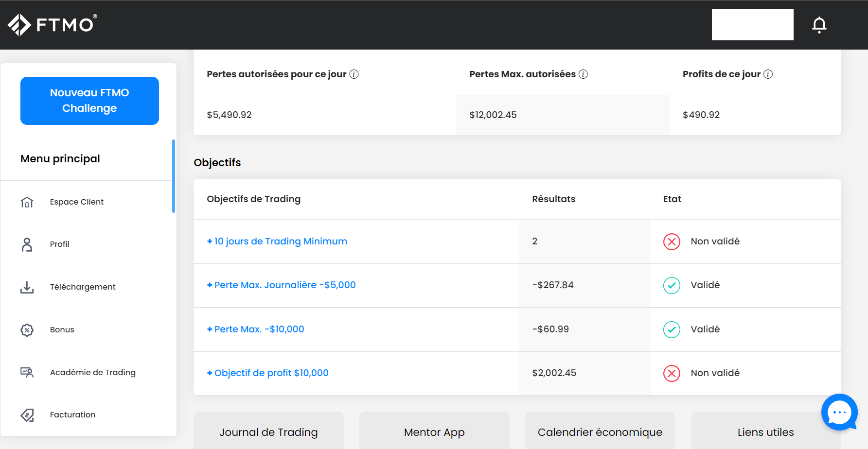The image size is (868, 449).
Task: Click the Facturation tag icon
Action: tap(27, 415)
